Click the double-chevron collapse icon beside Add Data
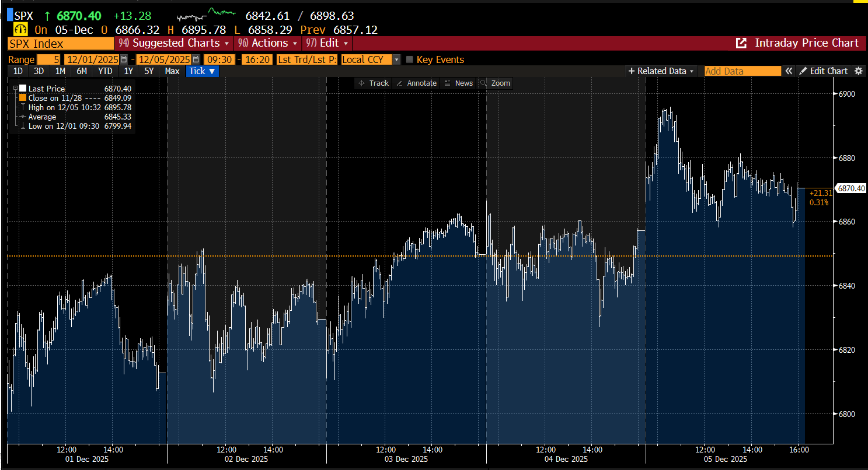868x470 pixels. 789,71
